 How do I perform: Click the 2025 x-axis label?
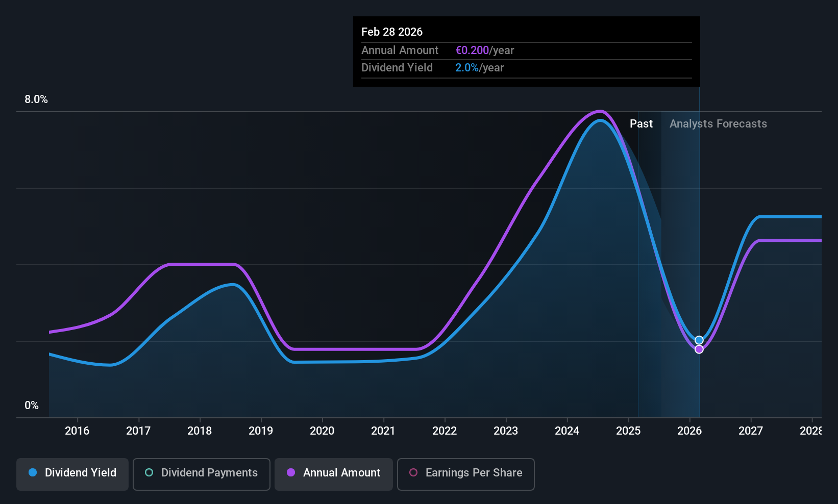coord(628,431)
